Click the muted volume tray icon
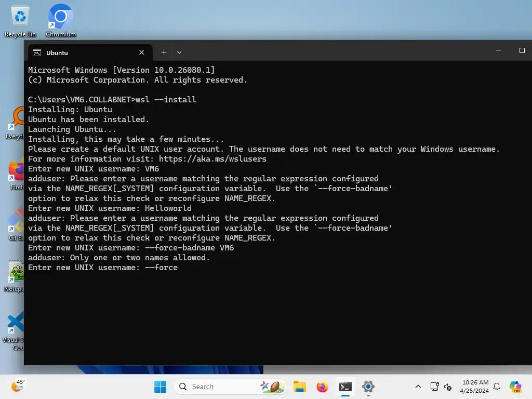 click(x=448, y=387)
